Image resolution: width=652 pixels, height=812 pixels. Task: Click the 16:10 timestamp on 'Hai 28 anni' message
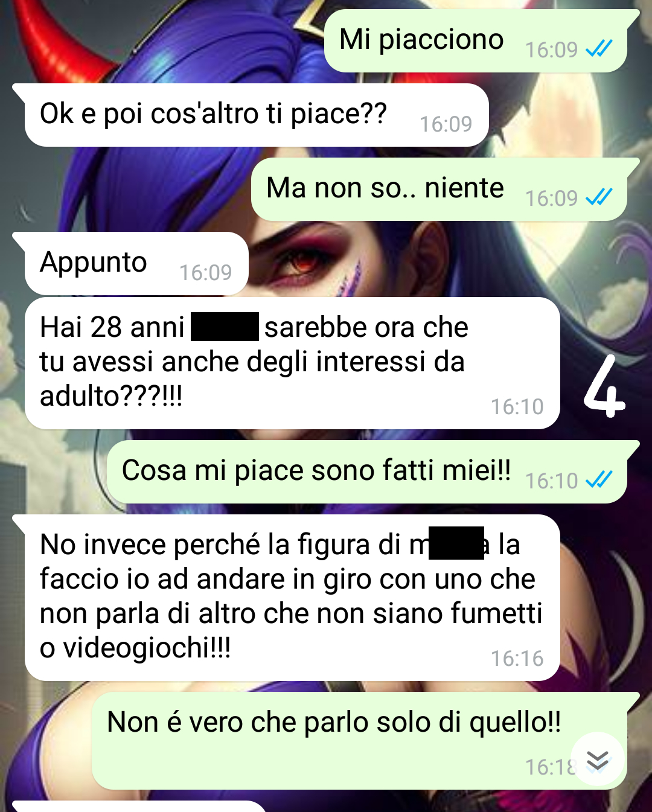(517, 406)
